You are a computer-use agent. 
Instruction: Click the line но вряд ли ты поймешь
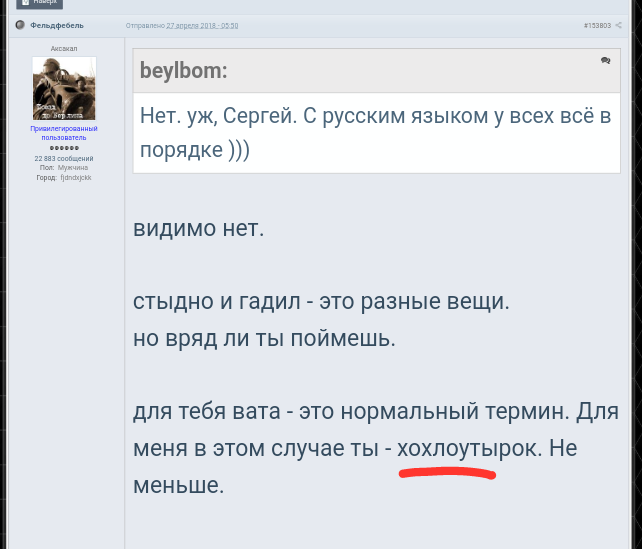tap(264, 337)
